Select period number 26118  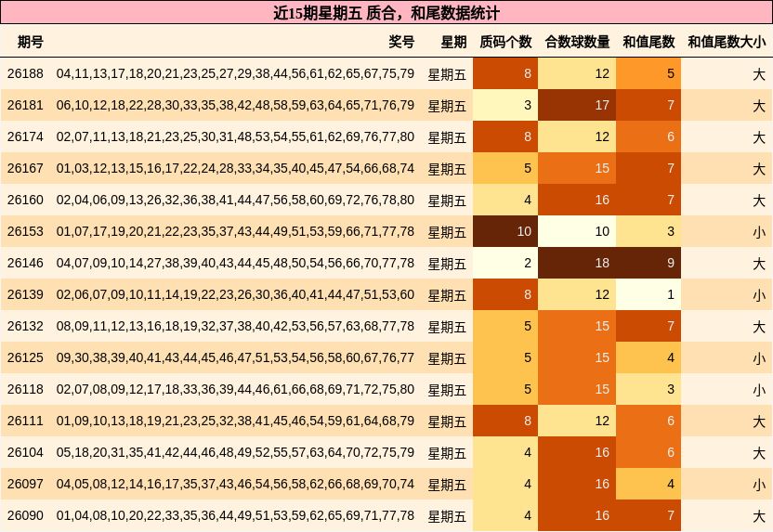pyautogui.click(x=25, y=389)
